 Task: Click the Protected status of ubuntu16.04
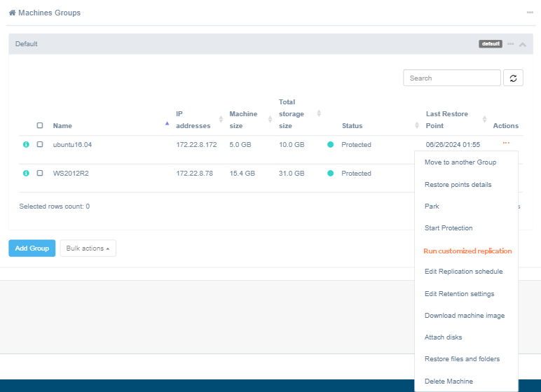point(357,145)
